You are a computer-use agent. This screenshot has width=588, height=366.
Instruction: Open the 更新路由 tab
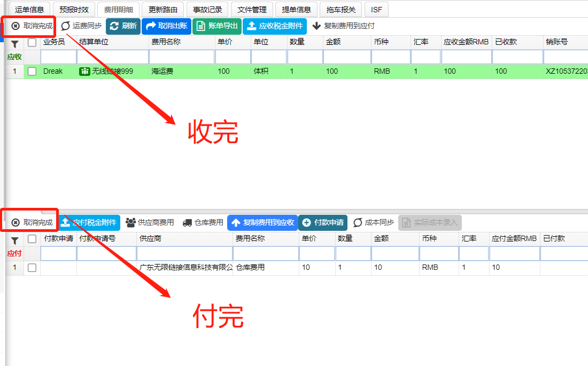163,10
